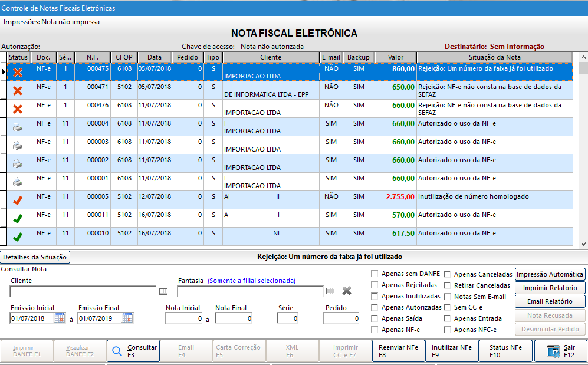Click red X status icon for NF 000476
588x365 pixels.
(18, 108)
